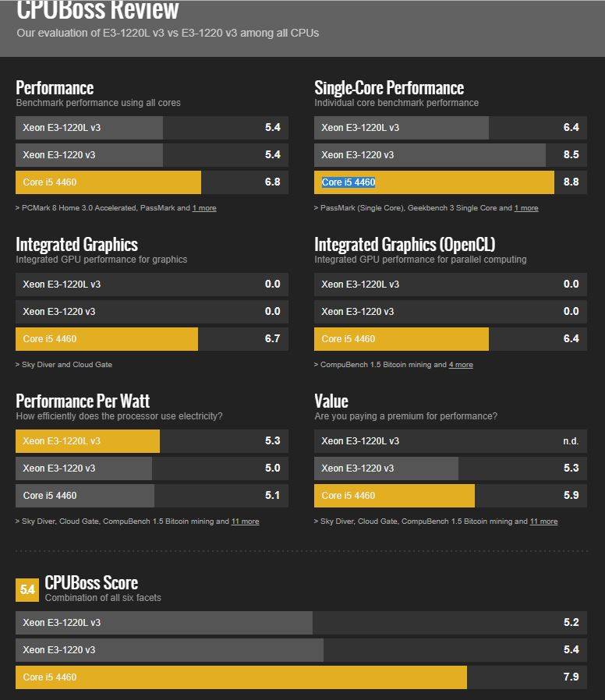Click the yellow 5.4 CPUBoss Score badge
This screenshot has height=700, width=605.
[27, 590]
